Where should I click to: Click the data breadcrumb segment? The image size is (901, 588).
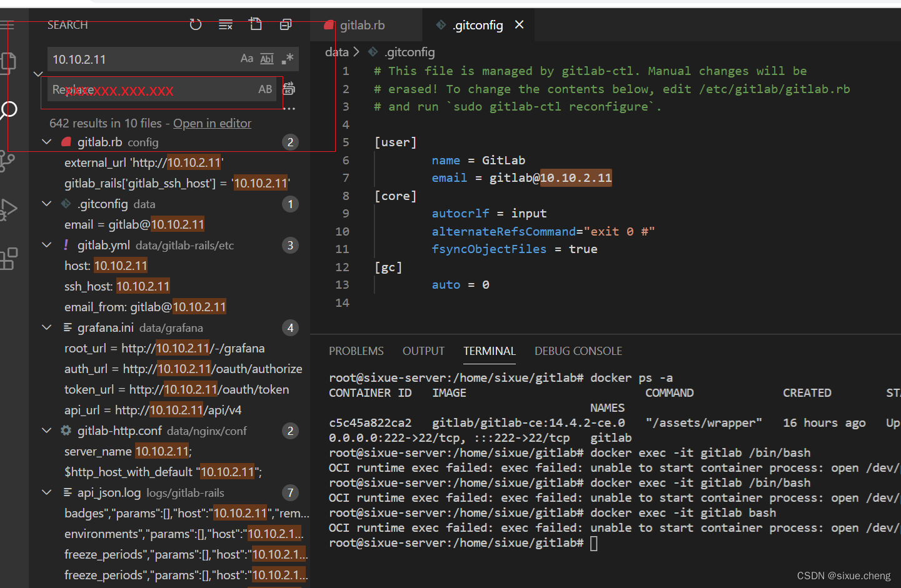337,52
